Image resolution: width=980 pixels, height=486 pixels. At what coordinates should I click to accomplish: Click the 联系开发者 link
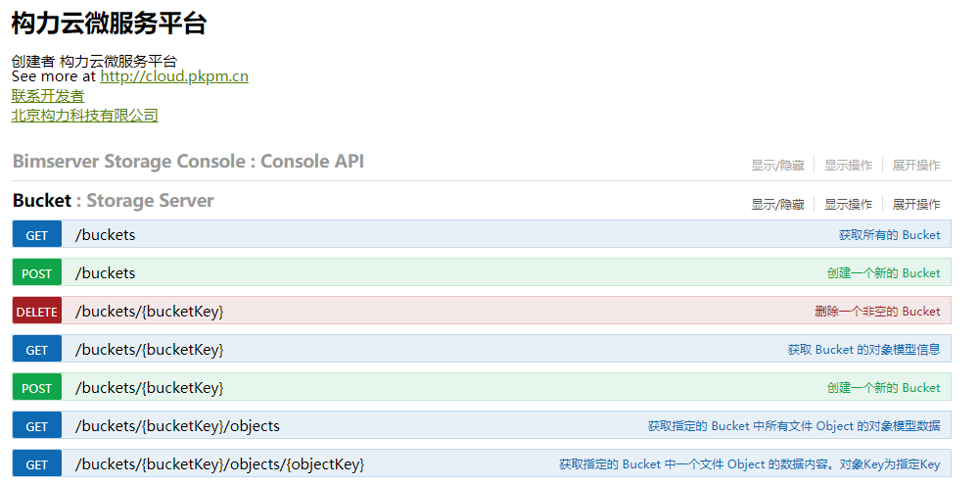click(x=48, y=96)
